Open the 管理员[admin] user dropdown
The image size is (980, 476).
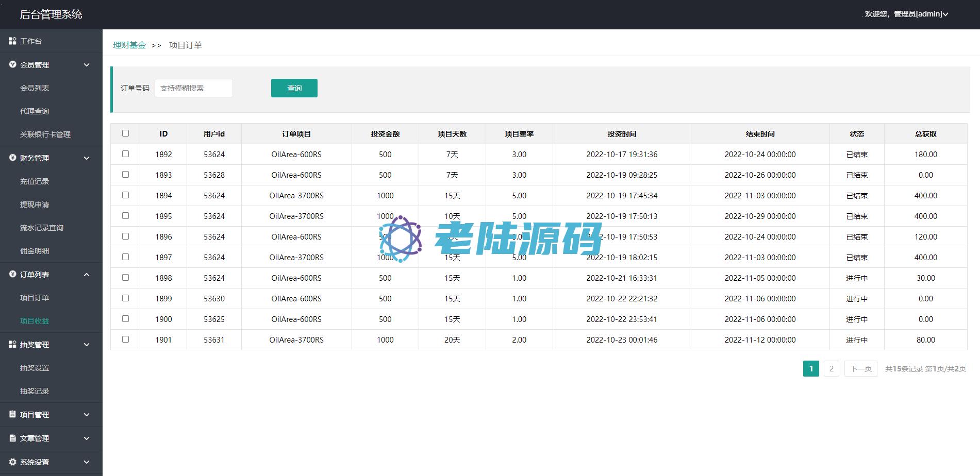[x=906, y=14]
